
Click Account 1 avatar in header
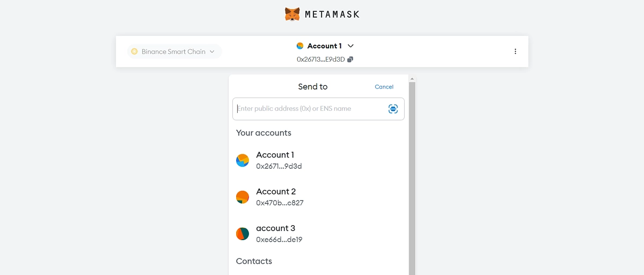click(x=300, y=46)
